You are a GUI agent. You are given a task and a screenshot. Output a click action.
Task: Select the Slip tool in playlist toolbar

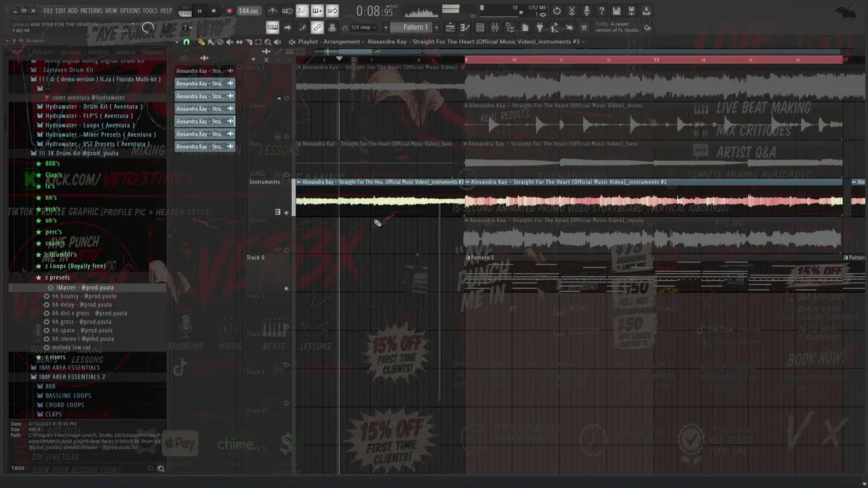(239, 42)
